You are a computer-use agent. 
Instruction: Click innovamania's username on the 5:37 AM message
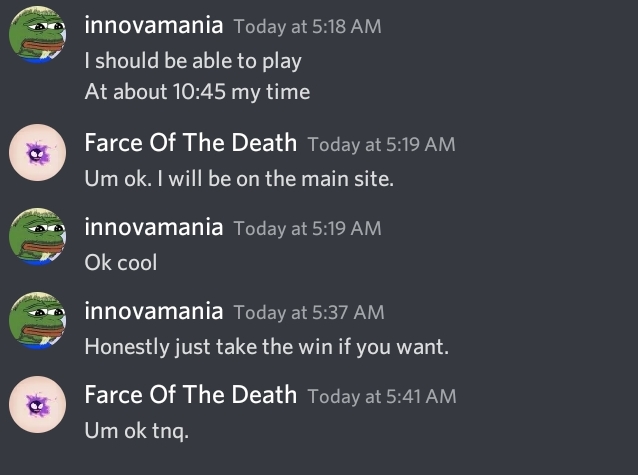point(153,312)
